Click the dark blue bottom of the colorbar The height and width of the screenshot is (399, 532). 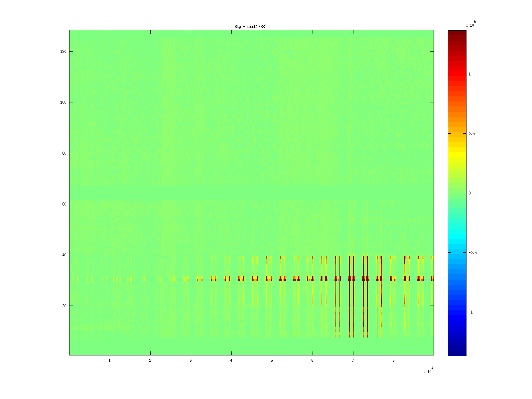click(457, 352)
